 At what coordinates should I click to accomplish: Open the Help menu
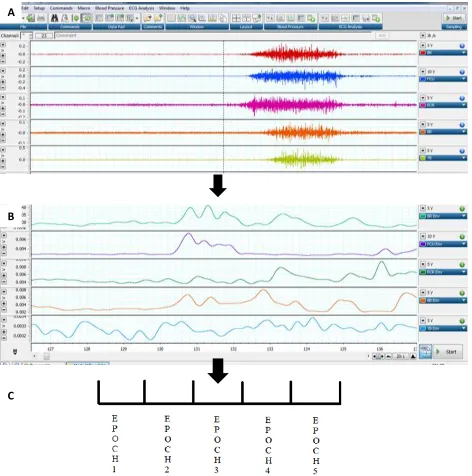(185, 8)
